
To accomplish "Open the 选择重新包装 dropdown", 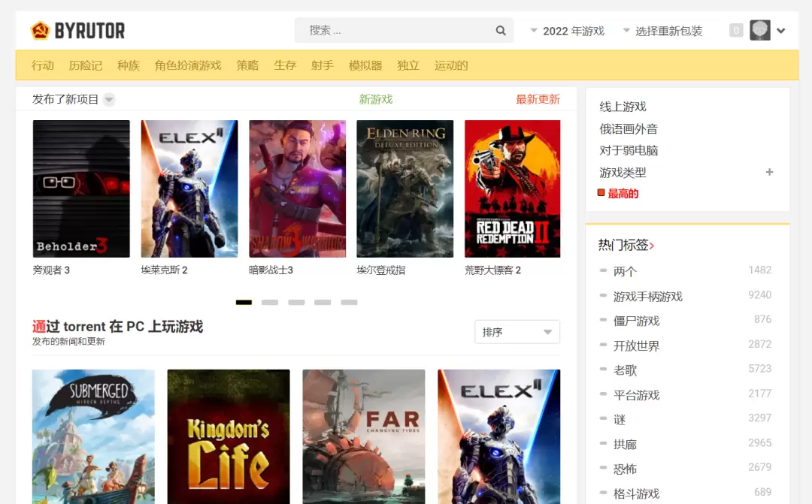I will point(663,31).
